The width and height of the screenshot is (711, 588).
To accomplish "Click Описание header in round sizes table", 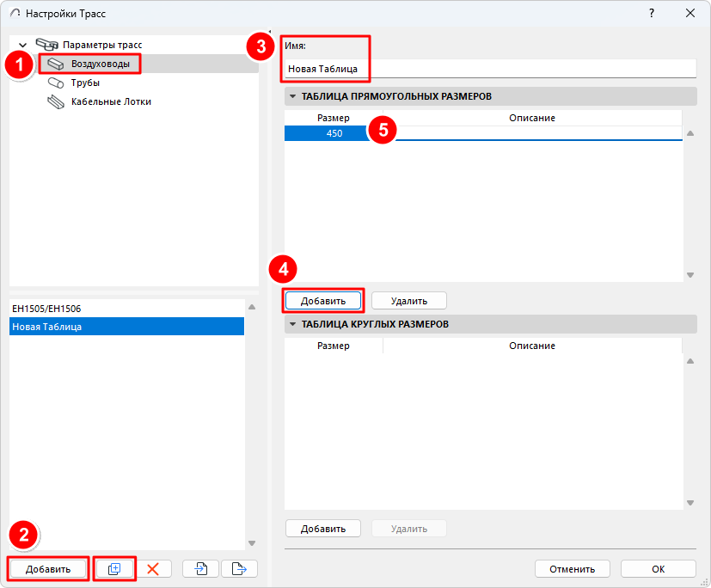I will [x=532, y=346].
